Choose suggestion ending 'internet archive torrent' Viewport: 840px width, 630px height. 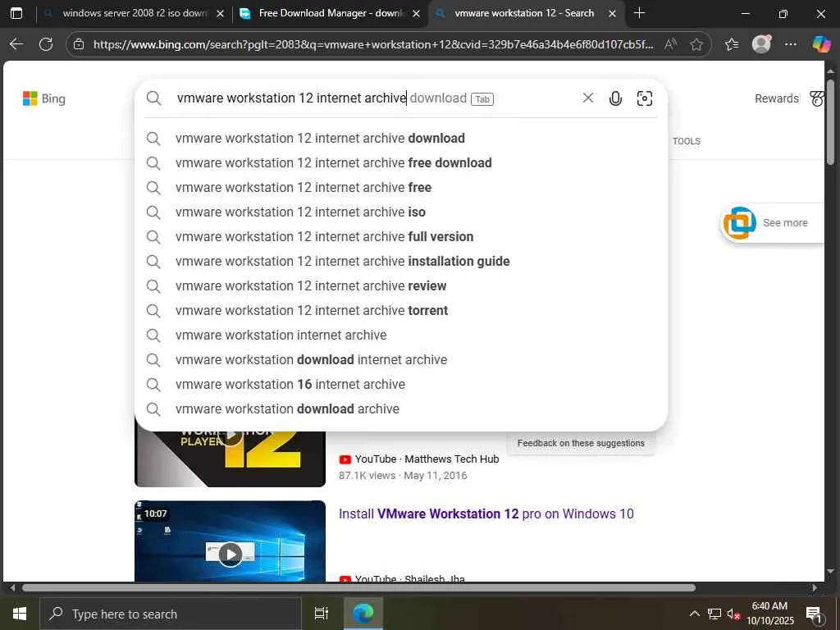coord(400,311)
